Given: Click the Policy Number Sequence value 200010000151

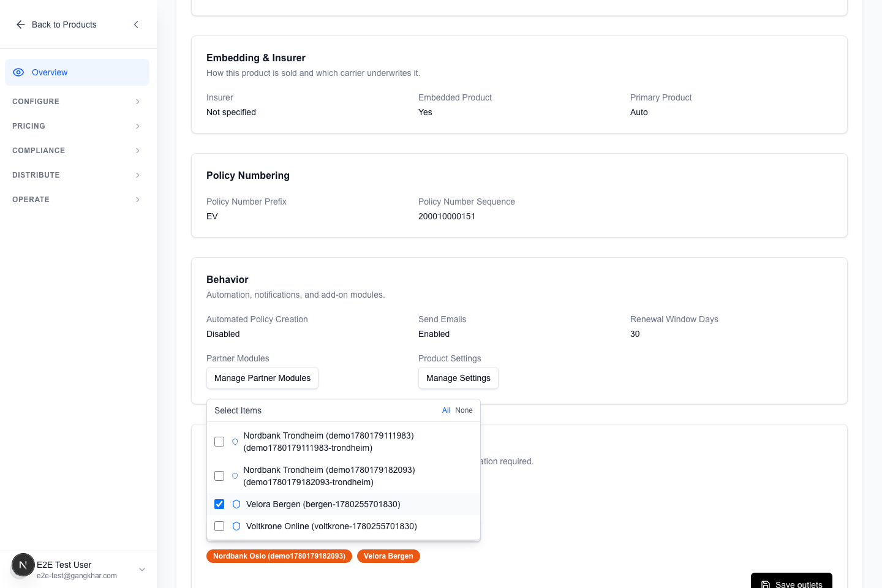Looking at the screenshot, I should 447,216.
